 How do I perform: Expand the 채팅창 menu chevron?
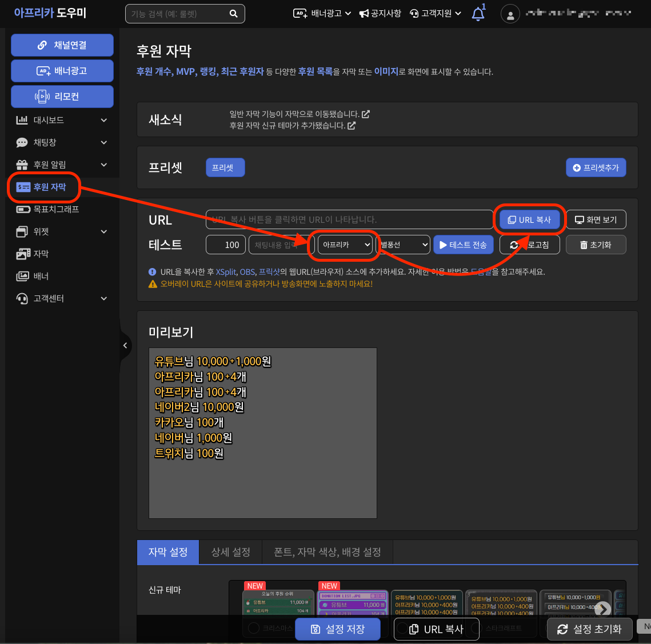104,142
